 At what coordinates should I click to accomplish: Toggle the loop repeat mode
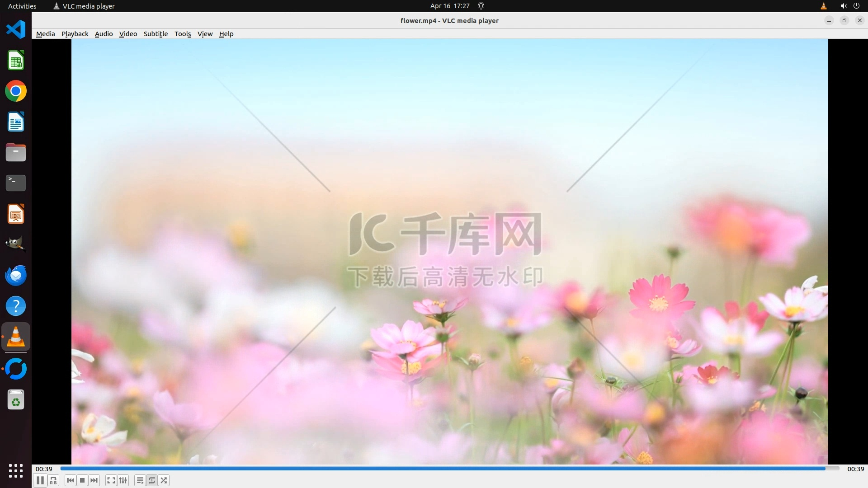152,480
